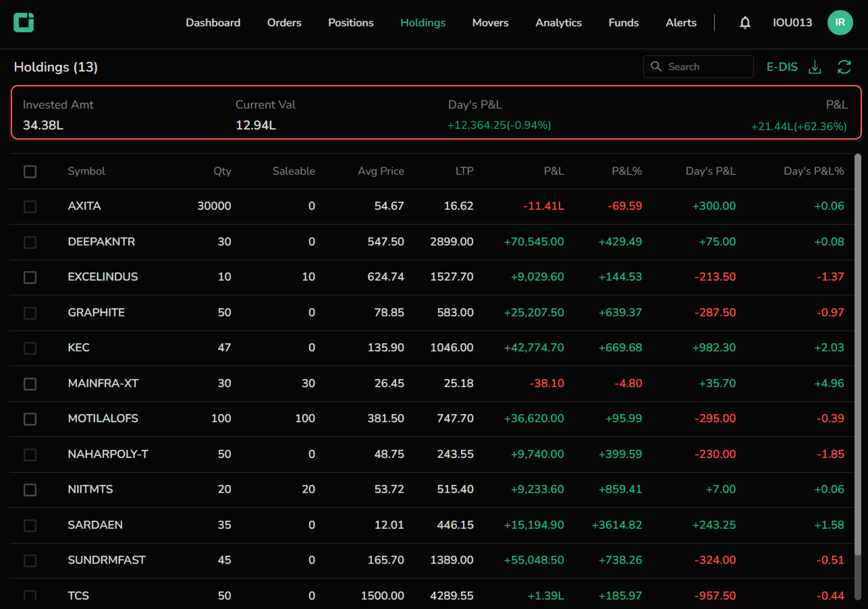The image size is (868, 609).
Task: Select the GRAPHITE symbol
Action: coord(96,313)
